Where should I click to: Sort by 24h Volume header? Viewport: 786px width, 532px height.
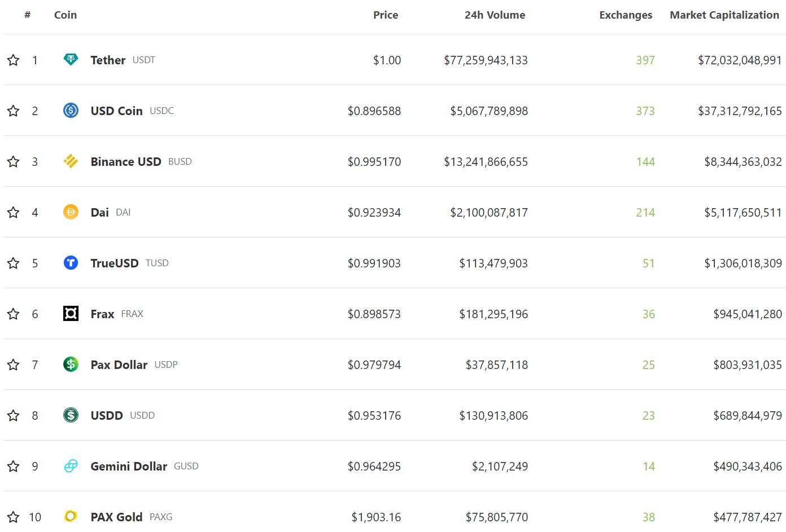[x=494, y=15]
